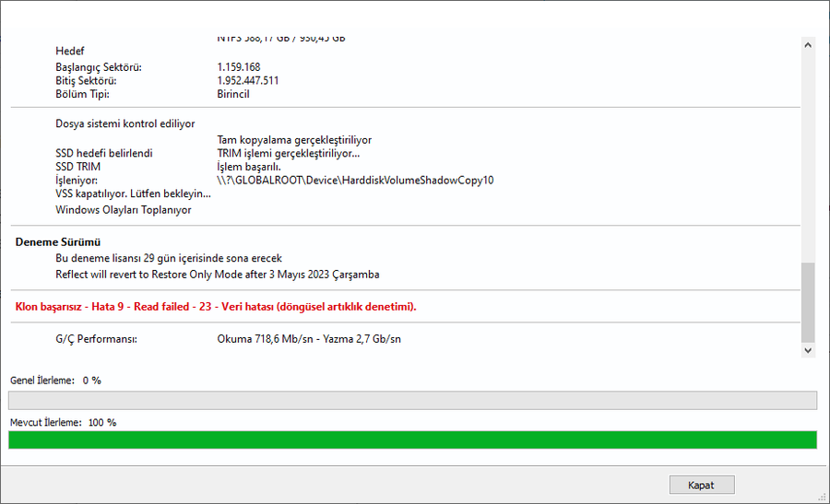Click the 'Birincil' partition type value
Image resolution: width=830 pixels, height=504 pixels.
(233, 94)
